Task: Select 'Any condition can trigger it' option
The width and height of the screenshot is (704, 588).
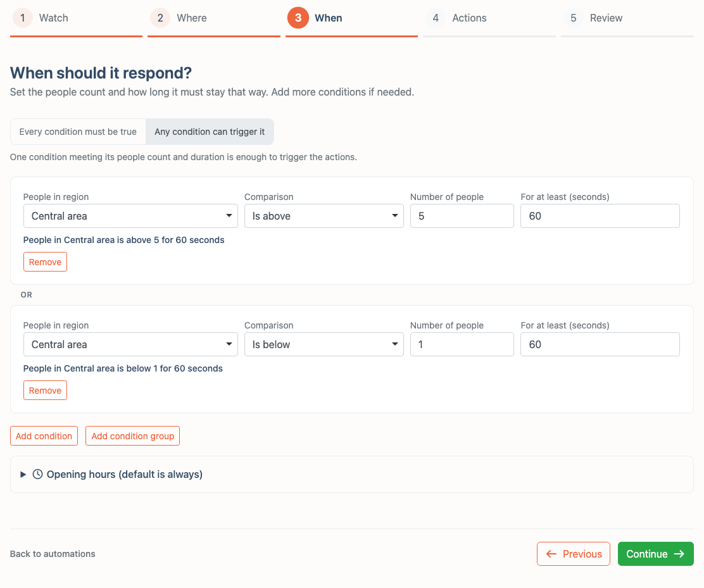Action: [x=210, y=132]
